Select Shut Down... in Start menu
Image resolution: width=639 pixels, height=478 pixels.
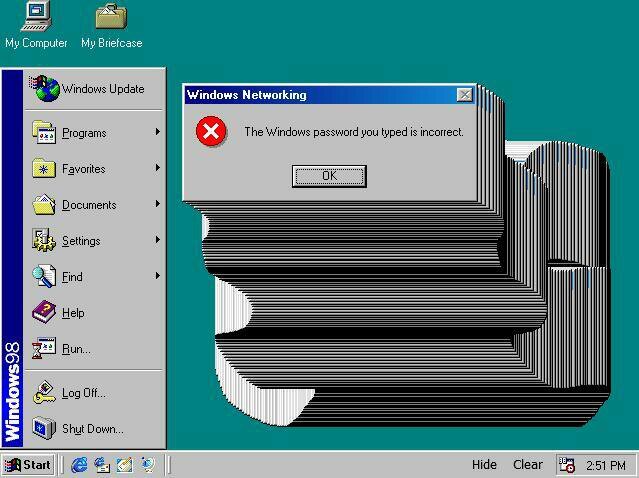[92, 429]
